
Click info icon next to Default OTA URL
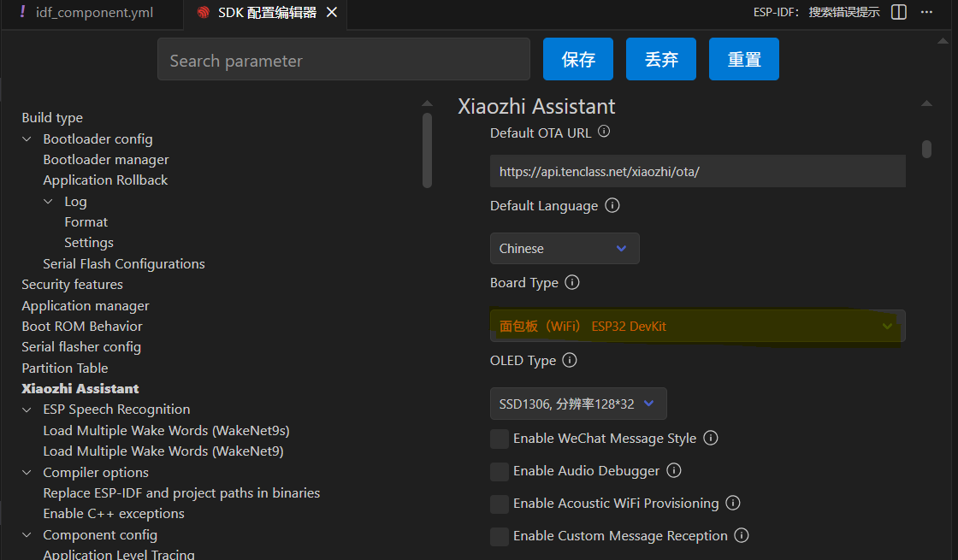point(604,132)
